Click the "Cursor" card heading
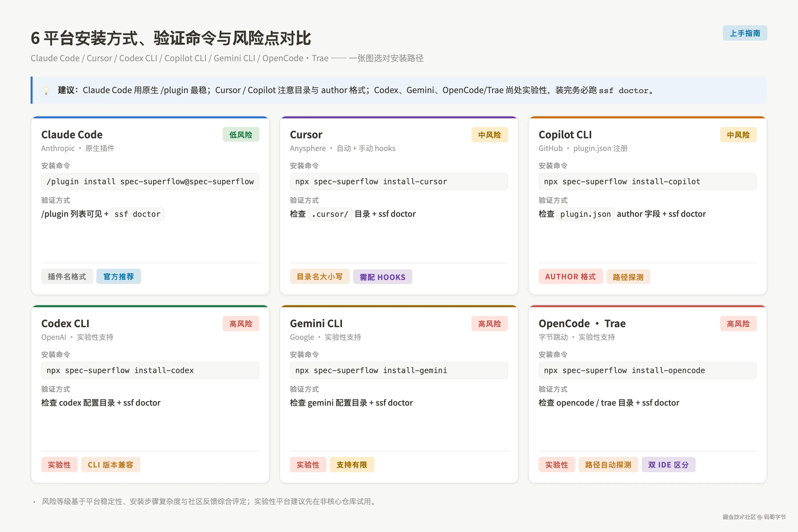798x532 pixels. click(306, 135)
